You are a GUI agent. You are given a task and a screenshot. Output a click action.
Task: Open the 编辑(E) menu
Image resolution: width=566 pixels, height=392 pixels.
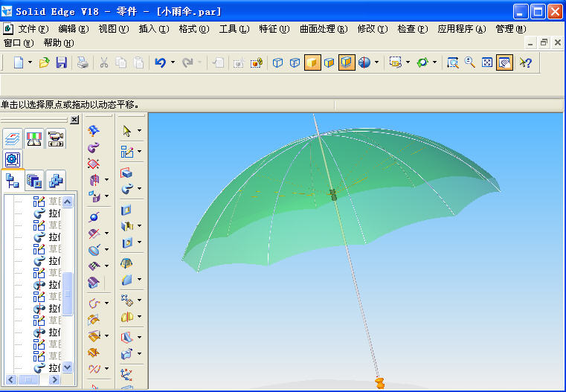[x=74, y=29]
